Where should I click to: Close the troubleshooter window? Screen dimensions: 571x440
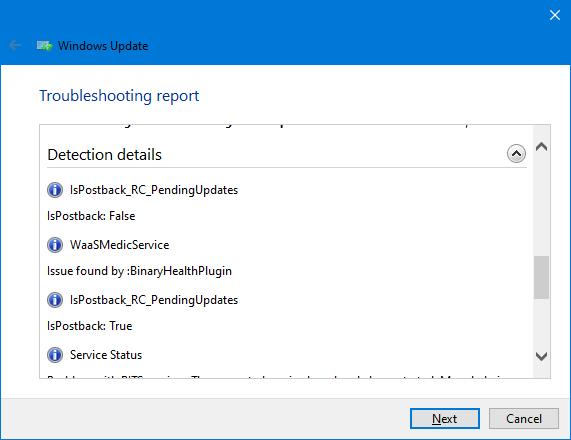555,15
